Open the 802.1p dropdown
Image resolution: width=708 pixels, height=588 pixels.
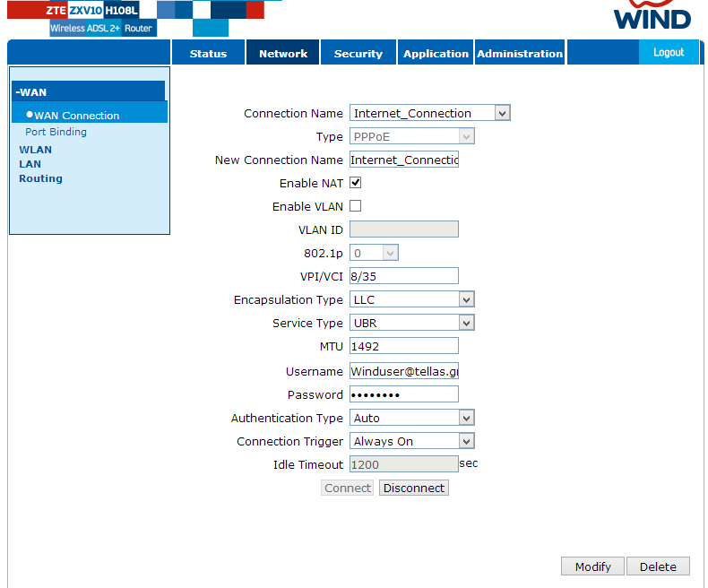pos(374,253)
